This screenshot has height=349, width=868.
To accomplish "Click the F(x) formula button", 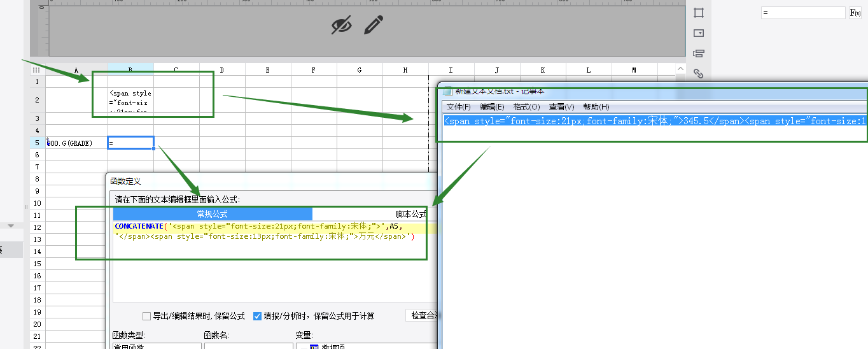I will point(855,13).
